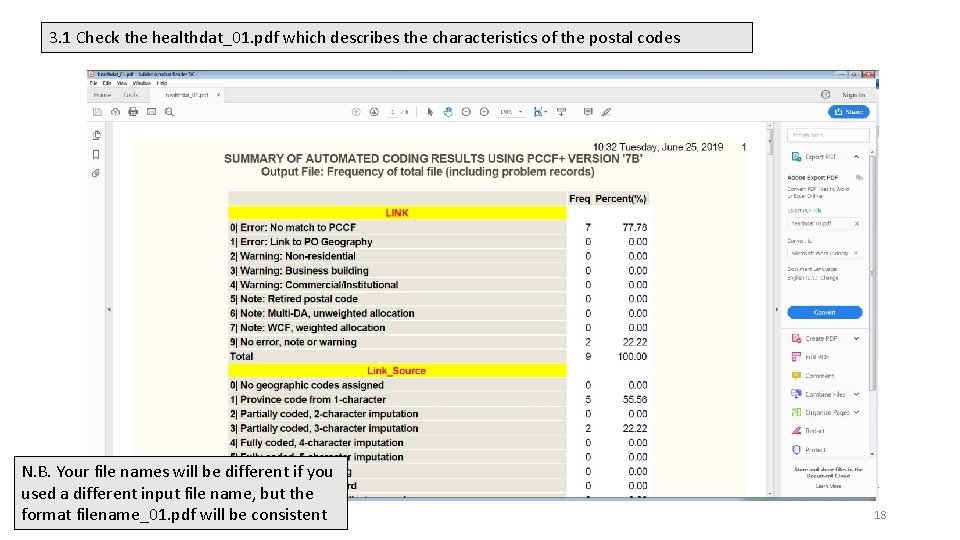Screen dimensions: 960x540
Task: Click the email envelope icon
Action: 151,112
